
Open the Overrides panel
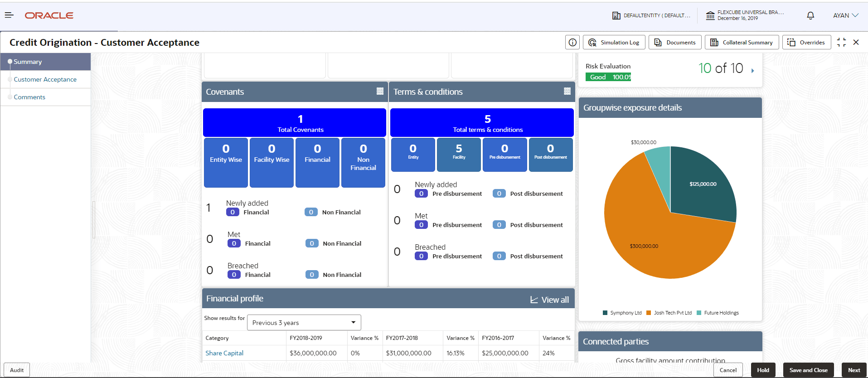click(806, 42)
